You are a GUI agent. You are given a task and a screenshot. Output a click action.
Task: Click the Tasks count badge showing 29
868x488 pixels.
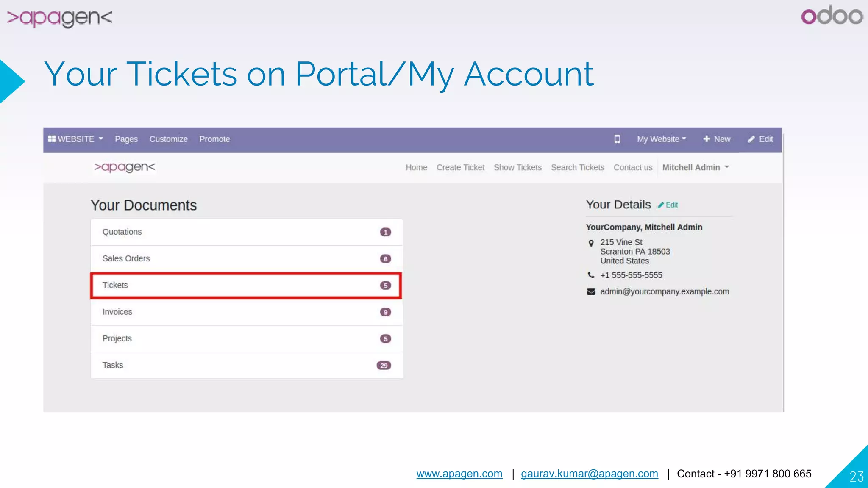pyautogui.click(x=384, y=366)
